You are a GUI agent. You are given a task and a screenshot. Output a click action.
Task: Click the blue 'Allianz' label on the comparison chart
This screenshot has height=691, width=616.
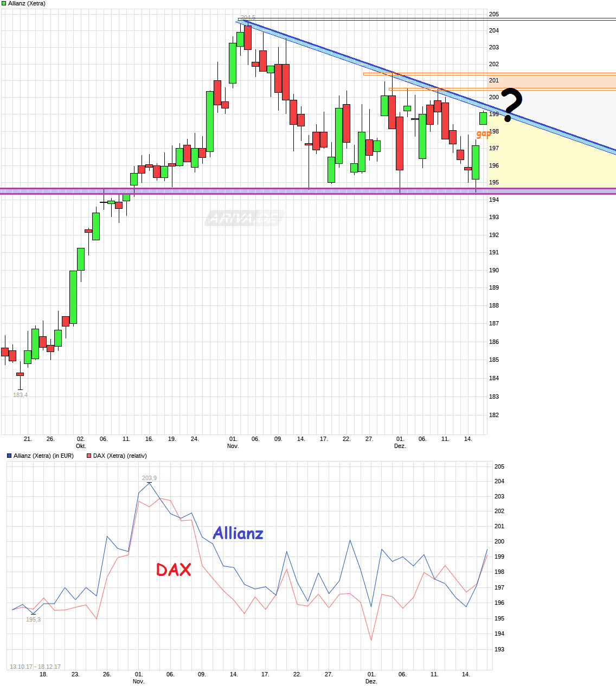point(238,534)
